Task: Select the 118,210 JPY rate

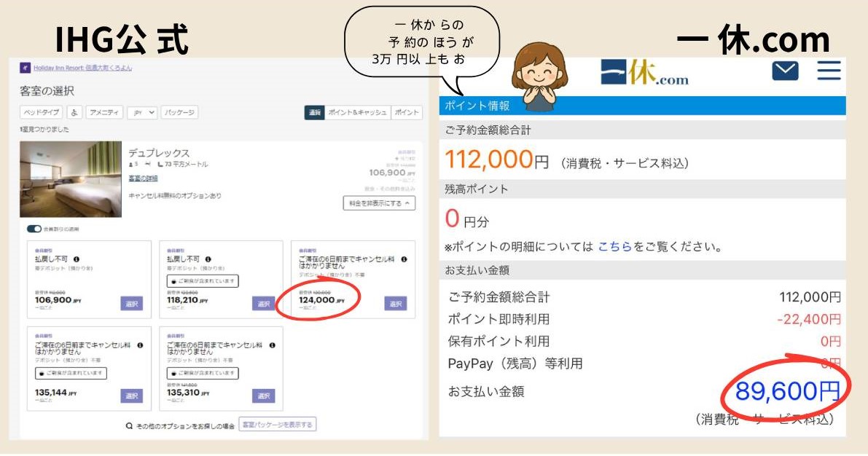Action: point(264,304)
